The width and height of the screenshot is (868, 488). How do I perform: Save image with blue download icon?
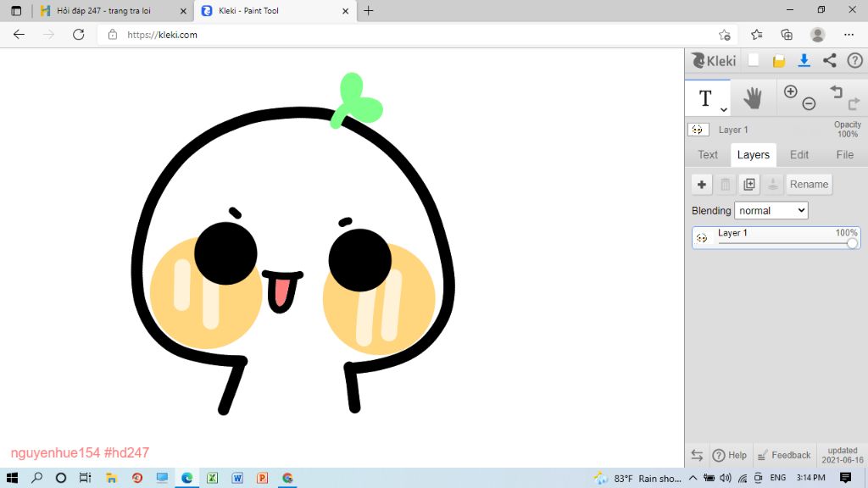(x=804, y=60)
